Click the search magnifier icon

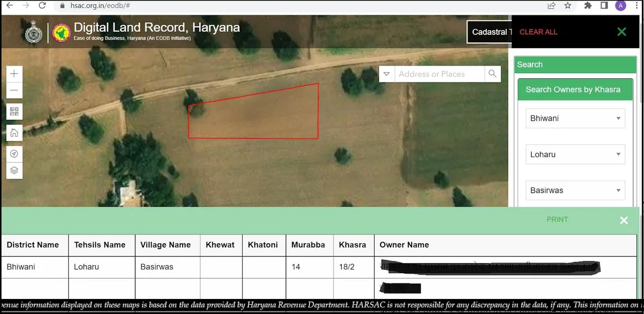[492, 74]
